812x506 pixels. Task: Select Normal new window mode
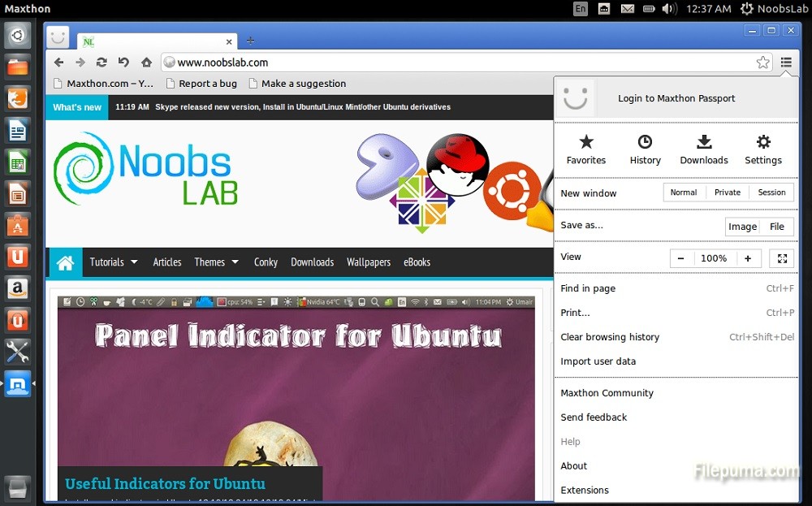pyautogui.click(x=684, y=192)
